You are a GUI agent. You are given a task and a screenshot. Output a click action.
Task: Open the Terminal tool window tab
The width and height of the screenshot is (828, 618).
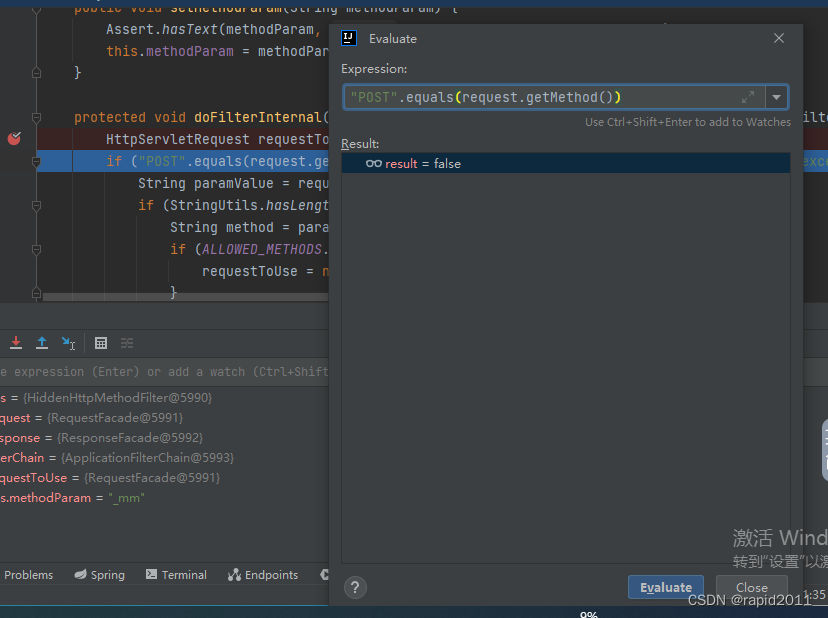click(x=176, y=575)
